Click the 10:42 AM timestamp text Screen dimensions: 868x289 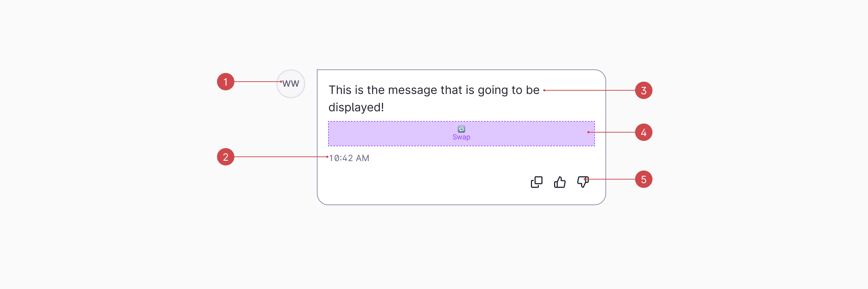click(x=349, y=158)
